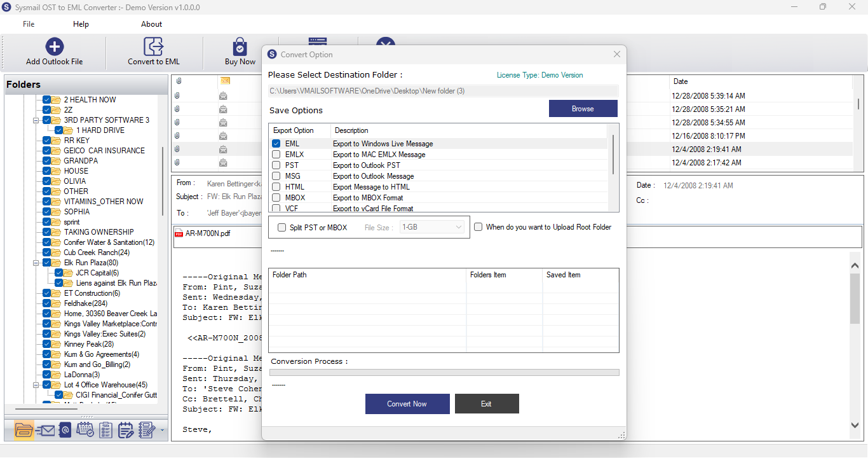Click the export options list scrollbar
This screenshot has height=458, width=868.
tap(613, 154)
